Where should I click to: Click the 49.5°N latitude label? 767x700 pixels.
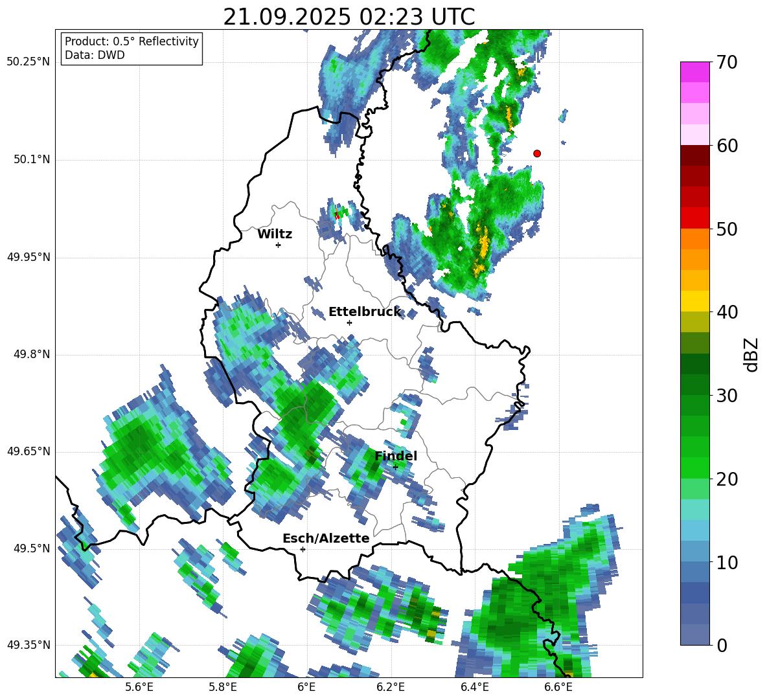coord(32,548)
